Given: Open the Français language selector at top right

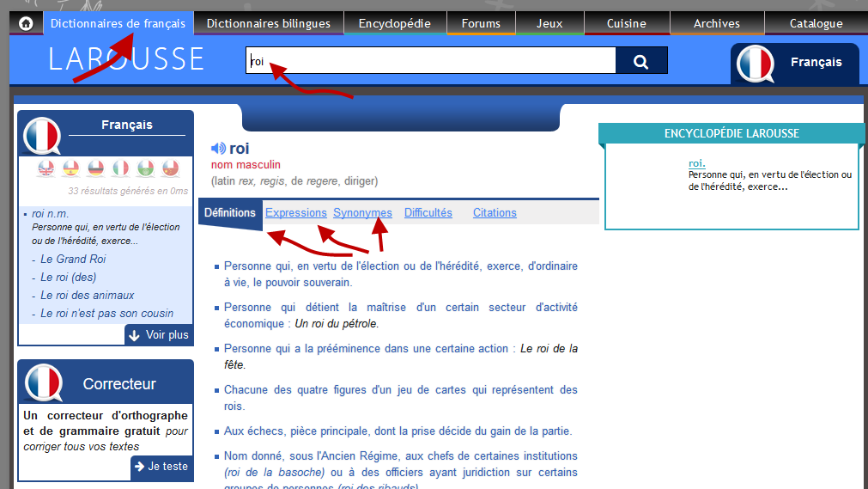Looking at the screenshot, I should pos(794,63).
